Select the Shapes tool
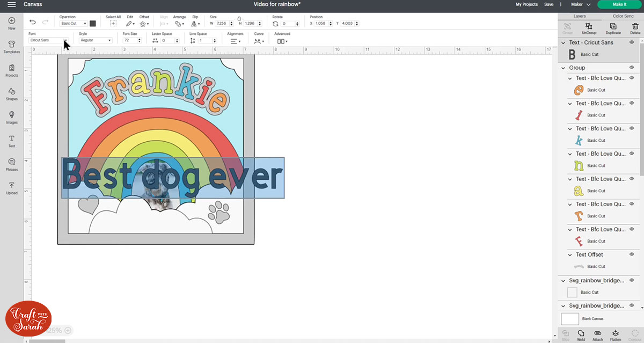 pos(11,93)
